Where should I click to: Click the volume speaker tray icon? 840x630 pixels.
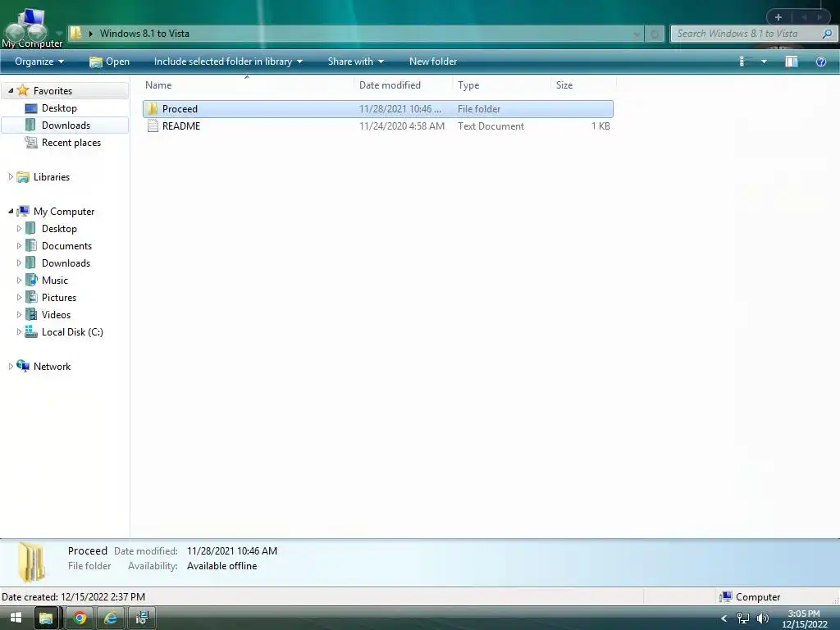[x=762, y=619]
